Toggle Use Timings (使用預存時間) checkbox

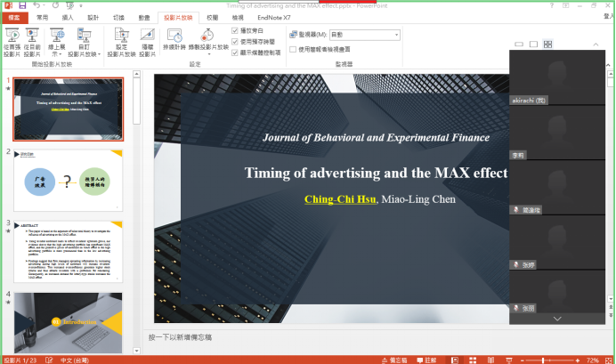[235, 42]
